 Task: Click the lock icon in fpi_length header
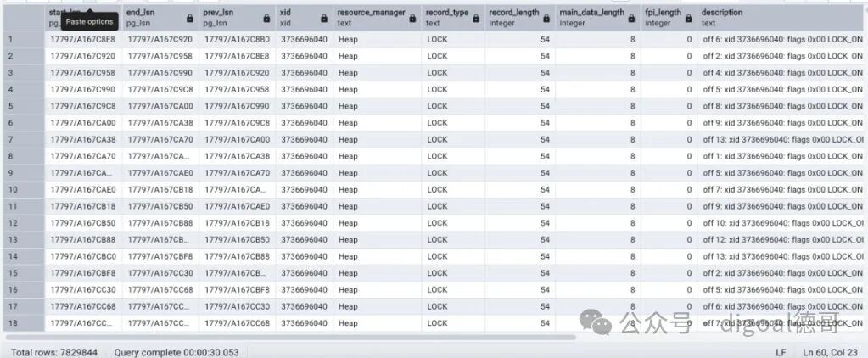coord(689,19)
